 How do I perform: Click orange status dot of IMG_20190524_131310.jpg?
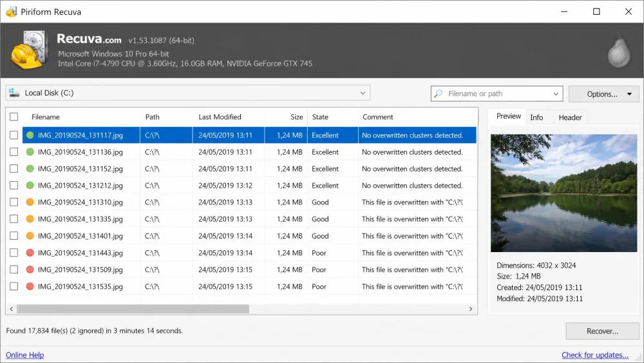pos(30,202)
